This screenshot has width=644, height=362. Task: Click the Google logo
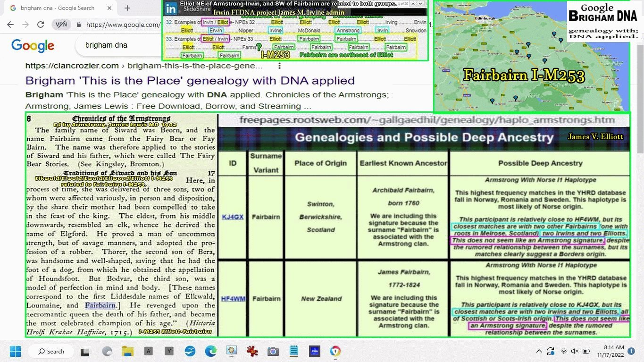(x=33, y=46)
